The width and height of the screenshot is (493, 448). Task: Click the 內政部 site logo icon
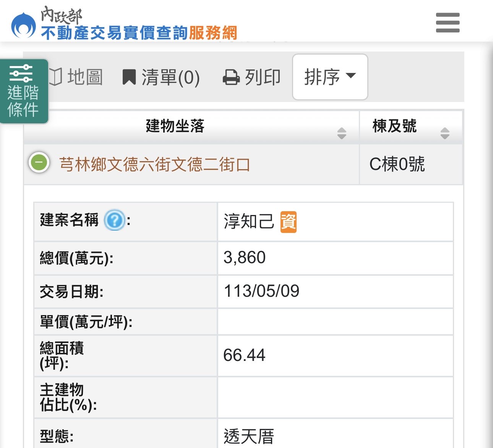(x=23, y=25)
